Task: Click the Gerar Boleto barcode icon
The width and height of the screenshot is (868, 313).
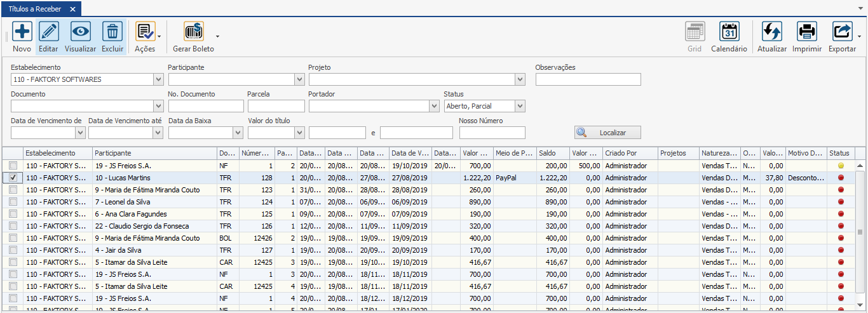Action: (193, 32)
